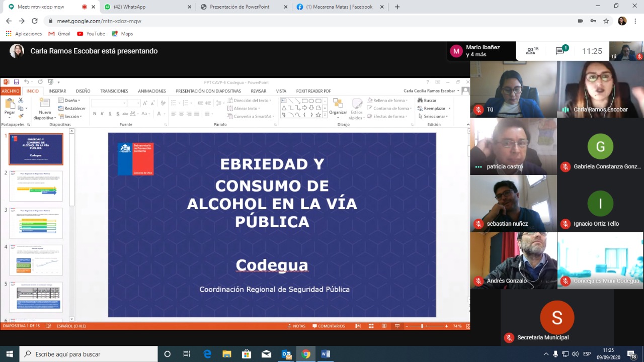
Task: Open the font name combo box
Action: point(109,103)
